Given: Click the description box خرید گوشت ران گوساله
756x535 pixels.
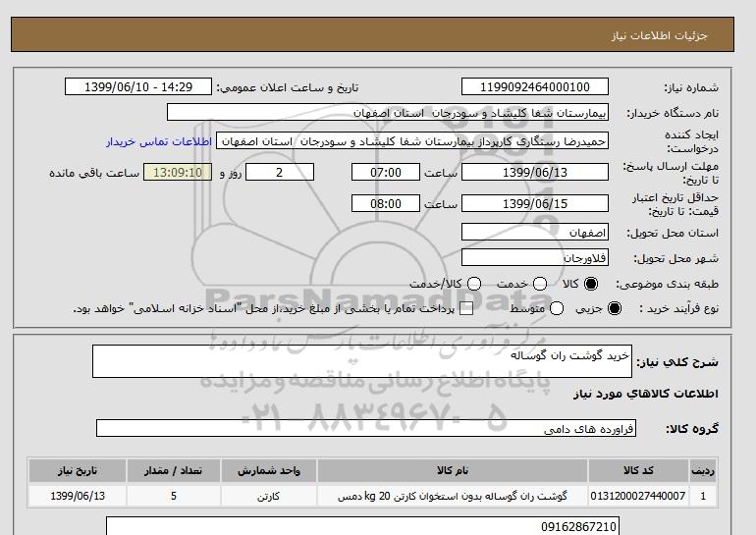Looking at the screenshot, I should (x=362, y=361).
